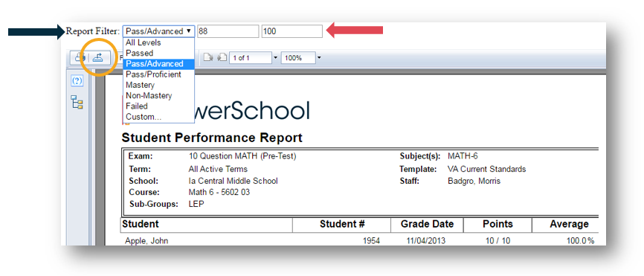The height and width of the screenshot is (276, 644).
Task: Pick Non-Mastery filter option
Action: pos(158,96)
